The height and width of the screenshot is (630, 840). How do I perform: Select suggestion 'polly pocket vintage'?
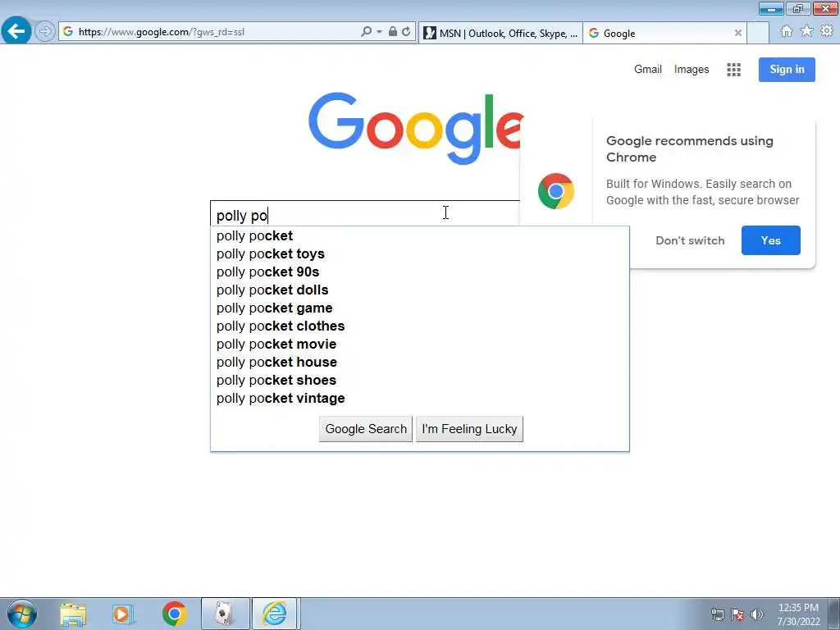coord(419,399)
